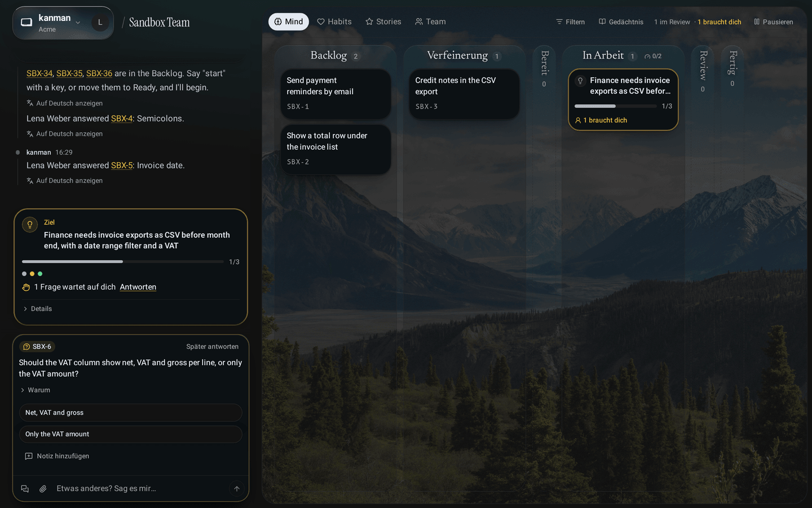Click the lightbulb icon on In Arbeit card
This screenshot has height=508, width=812.
(x=580, y=81)
